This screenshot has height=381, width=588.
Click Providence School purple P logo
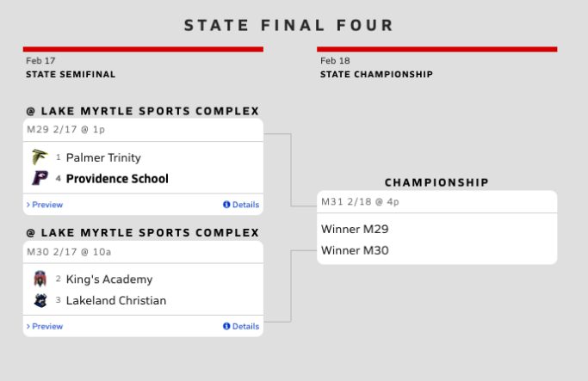[x=39, y=179]
